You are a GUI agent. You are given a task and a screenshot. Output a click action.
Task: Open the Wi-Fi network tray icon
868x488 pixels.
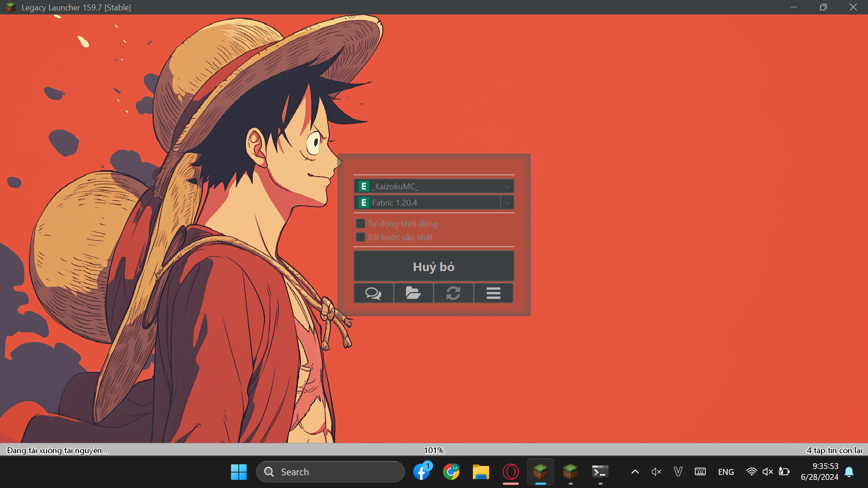click(751, 472)
